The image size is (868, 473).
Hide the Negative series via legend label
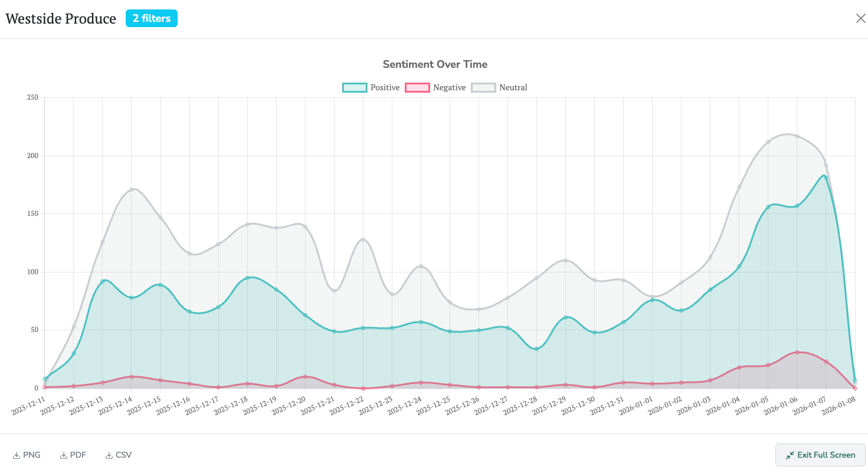pyautogui.click(x=449, y=87)
